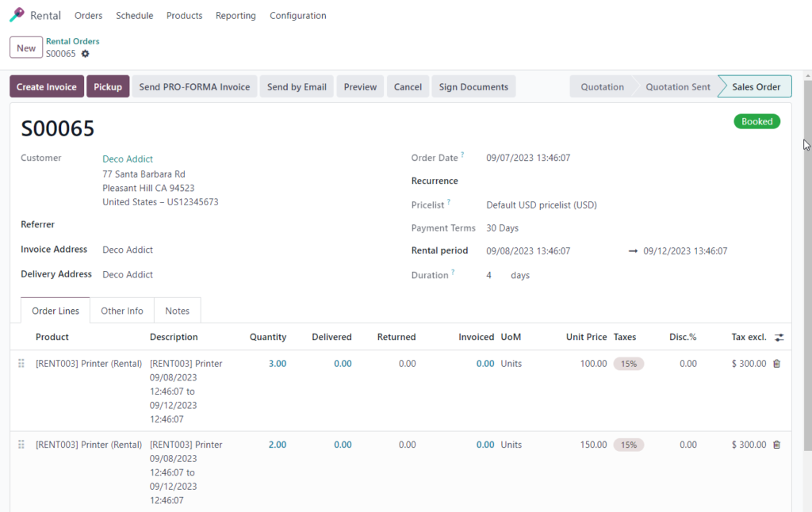Click Order Date field 09/07/2023 13:46:07
Viewport: 812px width, 512px height.
click(528, 158)
